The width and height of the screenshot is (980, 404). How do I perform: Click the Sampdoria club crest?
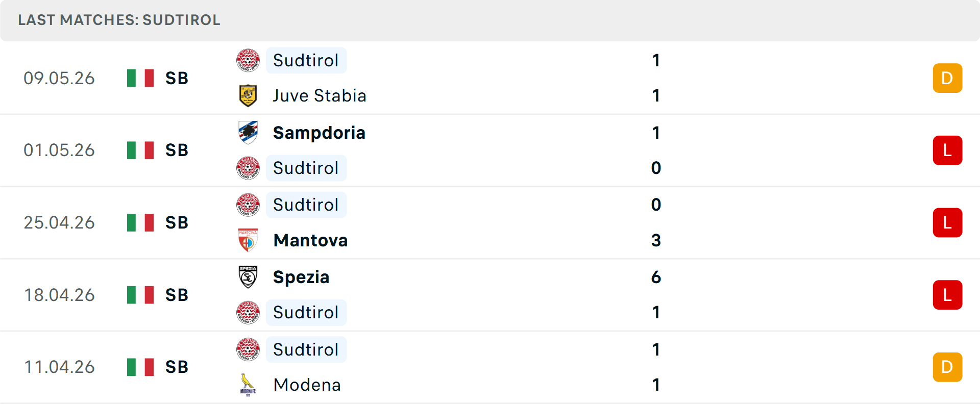[248, 133]
